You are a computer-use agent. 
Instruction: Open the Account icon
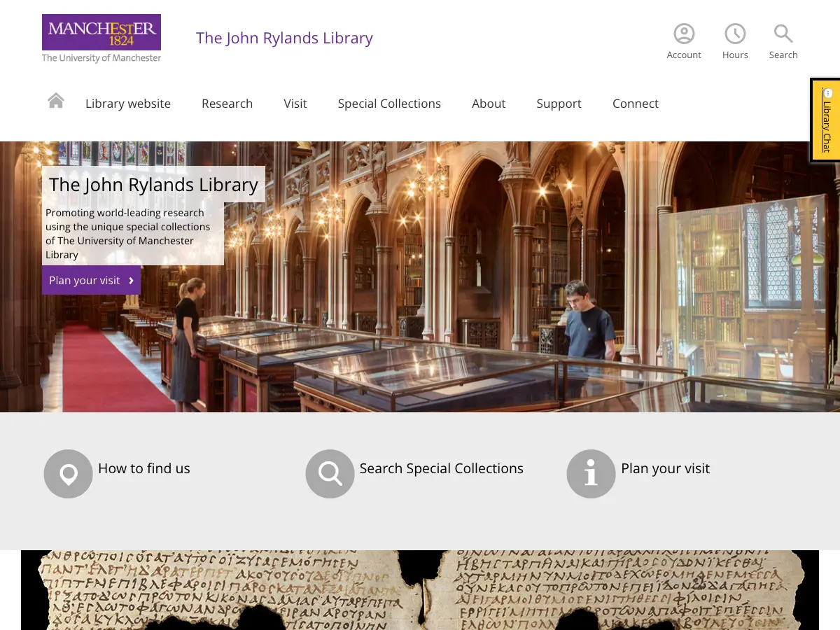[x=684, y=34]
